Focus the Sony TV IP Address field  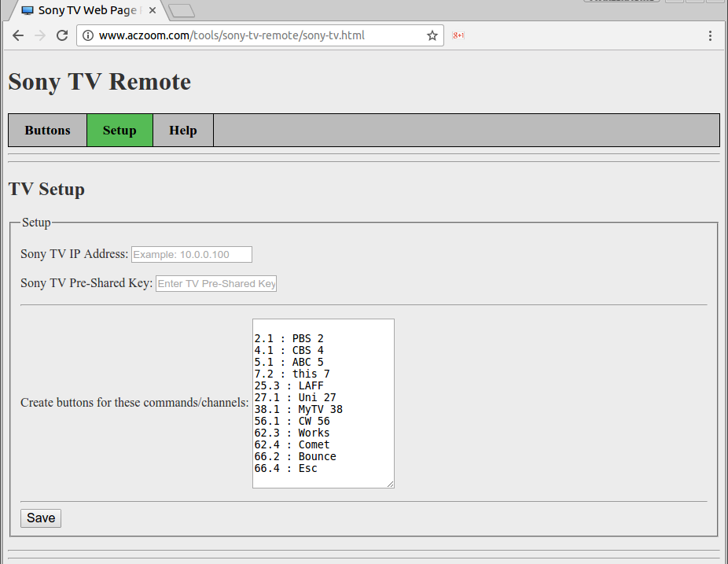(192, 255)
